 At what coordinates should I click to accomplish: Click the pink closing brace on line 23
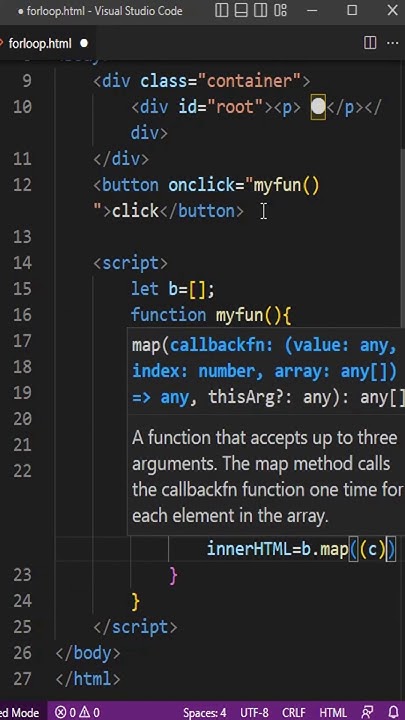[173, 575]
